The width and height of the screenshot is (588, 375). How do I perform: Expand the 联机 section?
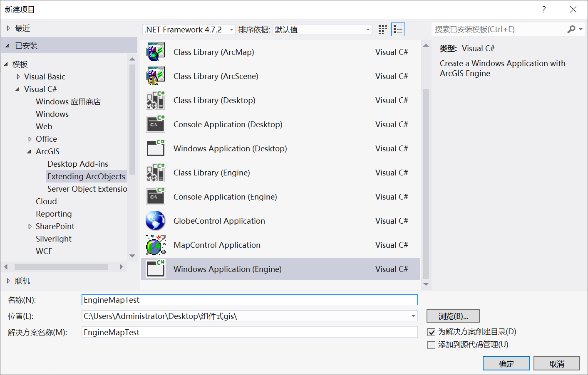pos(8,281)
